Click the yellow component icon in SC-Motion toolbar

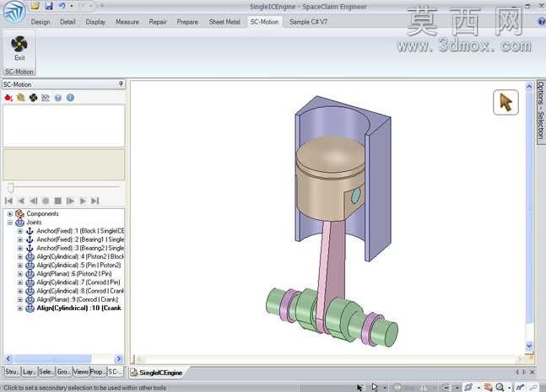pyautogui.click(x=21, y=98)
